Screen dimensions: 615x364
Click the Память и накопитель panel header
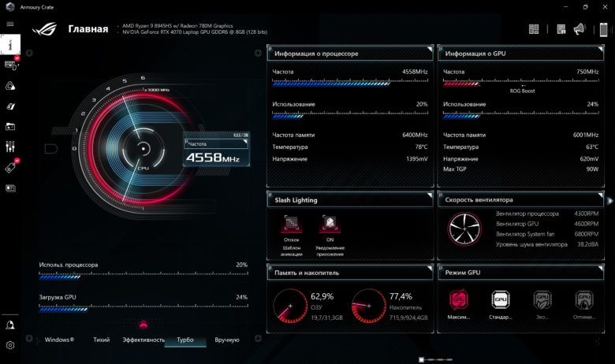pos(350,273)
